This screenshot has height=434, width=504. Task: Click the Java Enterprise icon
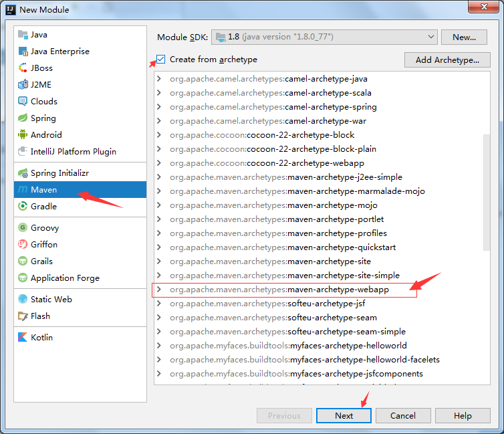click(23, 51)
